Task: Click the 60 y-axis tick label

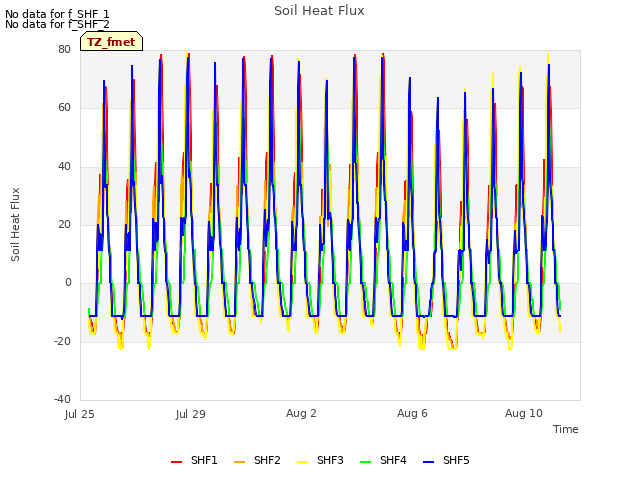Action: pos(64,108)
